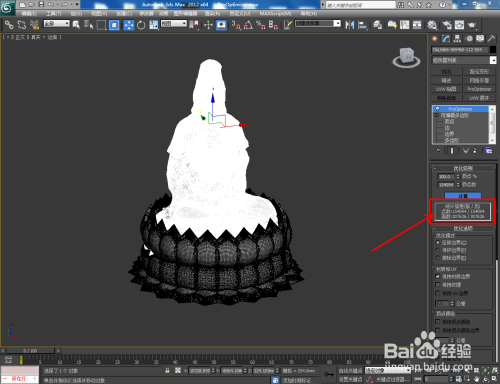Switch to the Hierarchy command panel tab

tap(457, 39)
